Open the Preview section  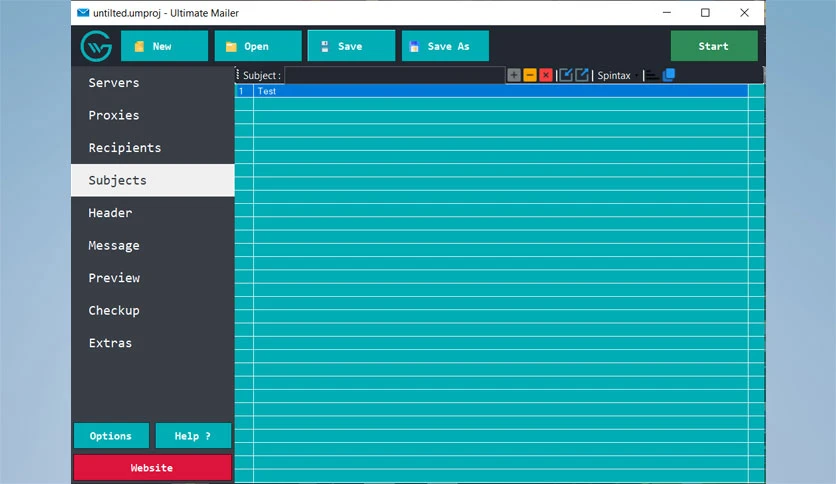click(x=152, y=278)
